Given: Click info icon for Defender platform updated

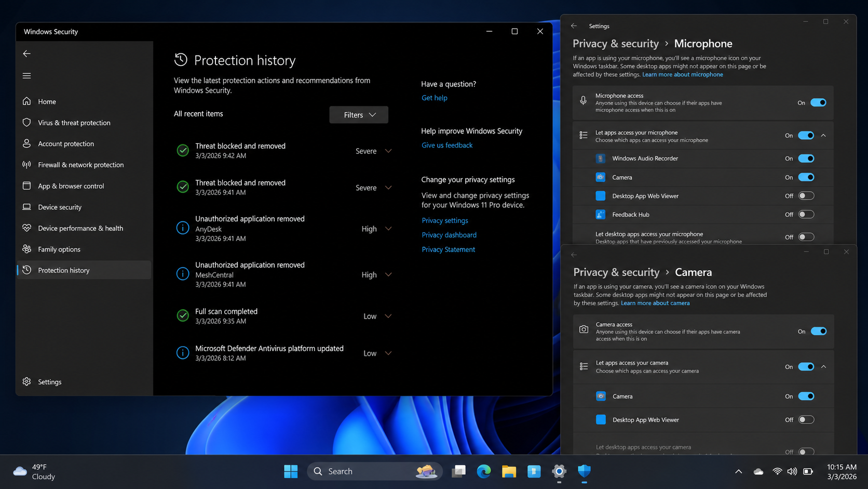Looking at the screenshot, I should click(x=183, y=353).
